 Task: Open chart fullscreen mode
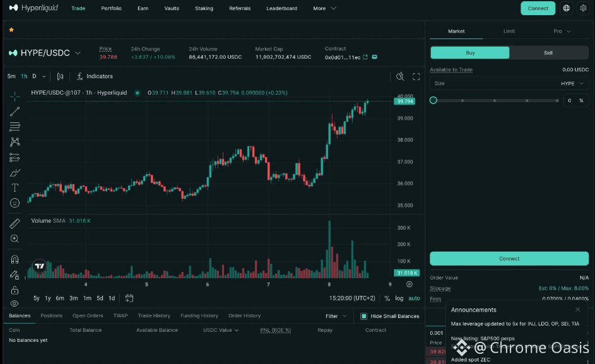[x=416, y=77]
